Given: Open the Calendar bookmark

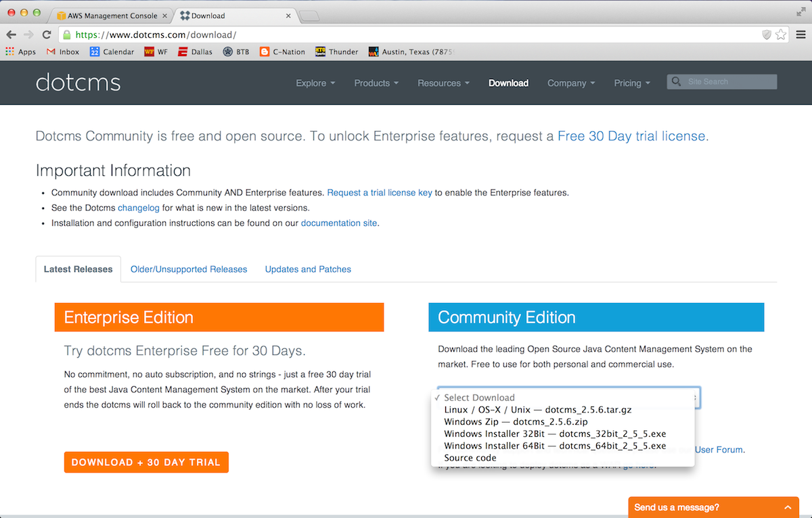Looking at the screenshot, I should 112,51.
